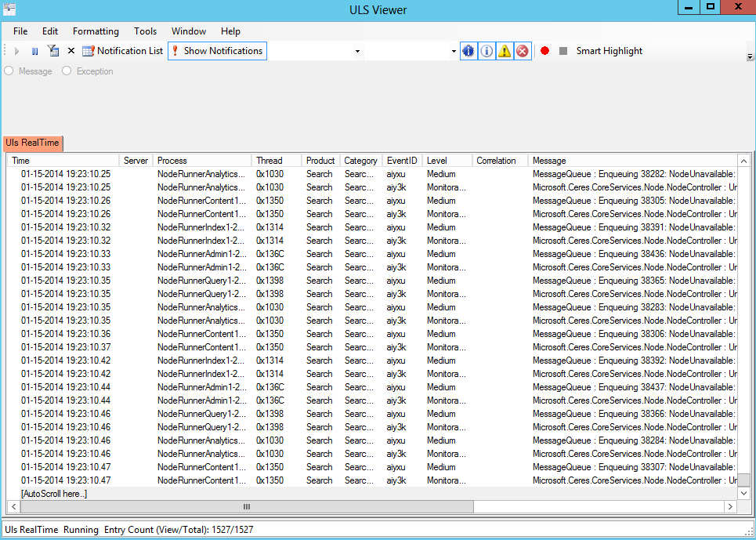756x540 pixels.
Task: Open the filter icon in toolbar
Action: click(52, 51)
